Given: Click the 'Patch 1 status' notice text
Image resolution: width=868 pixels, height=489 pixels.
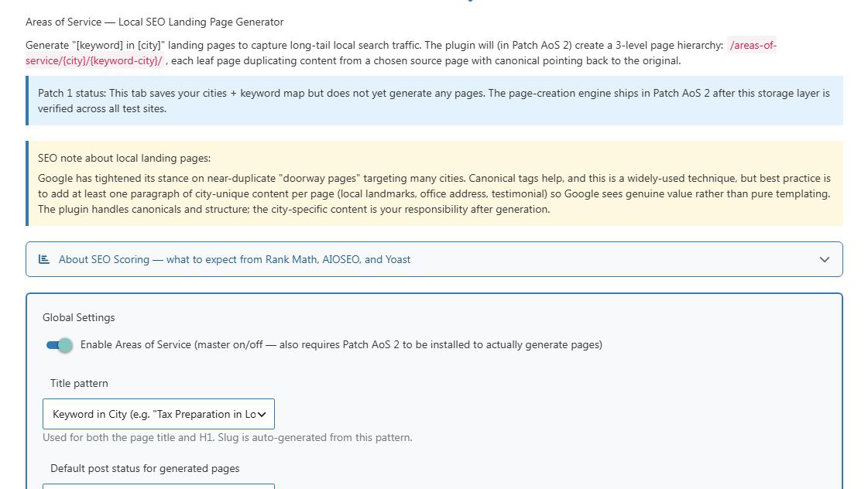Looking at the screenshot, I should [434, 101].
